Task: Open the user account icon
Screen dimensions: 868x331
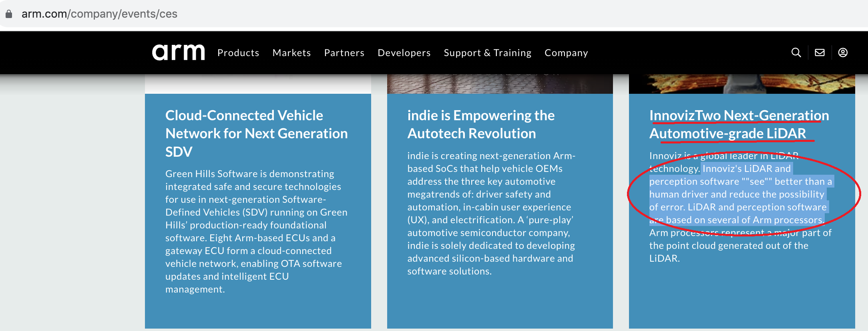Action: tap(843, 52)
